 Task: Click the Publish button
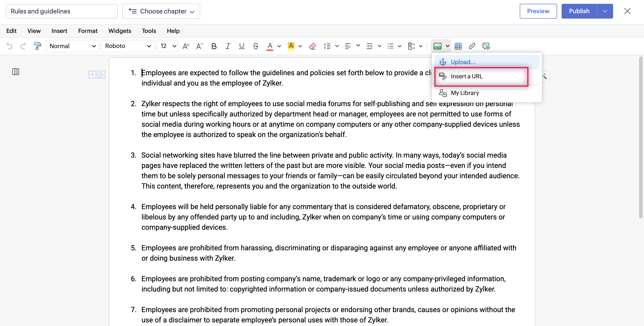click(579, 11)
